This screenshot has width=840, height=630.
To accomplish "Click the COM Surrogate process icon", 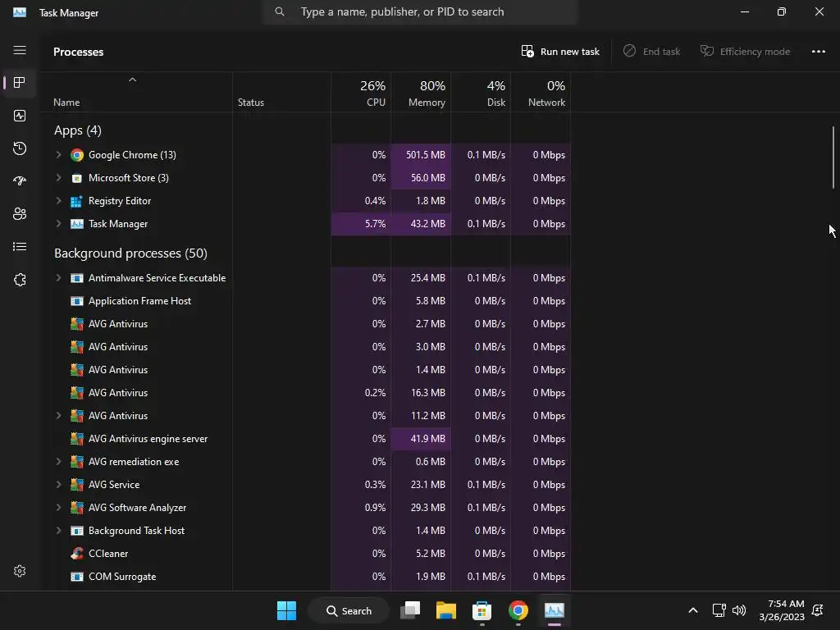I will [77, 577].
